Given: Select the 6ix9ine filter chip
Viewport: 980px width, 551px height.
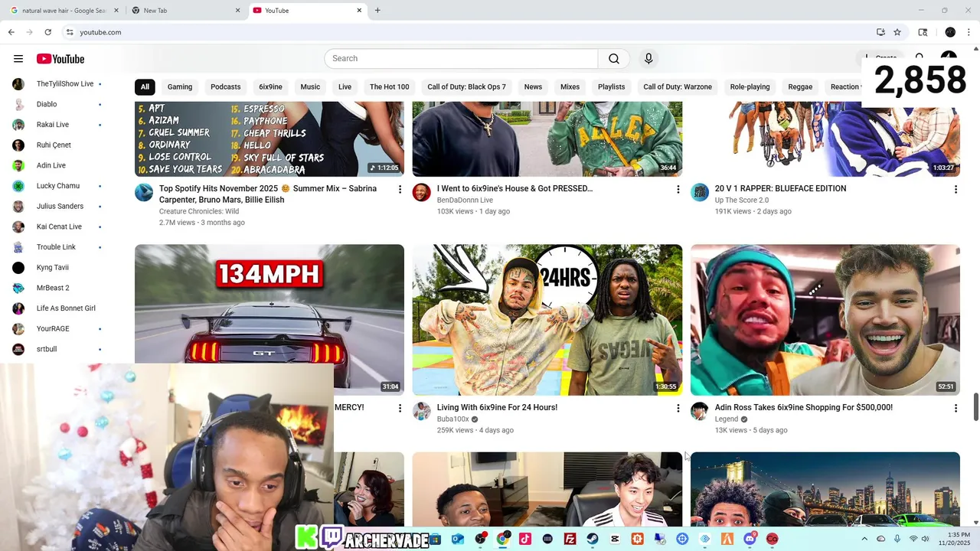Looking at the screenshot, I should click(270, 86).
